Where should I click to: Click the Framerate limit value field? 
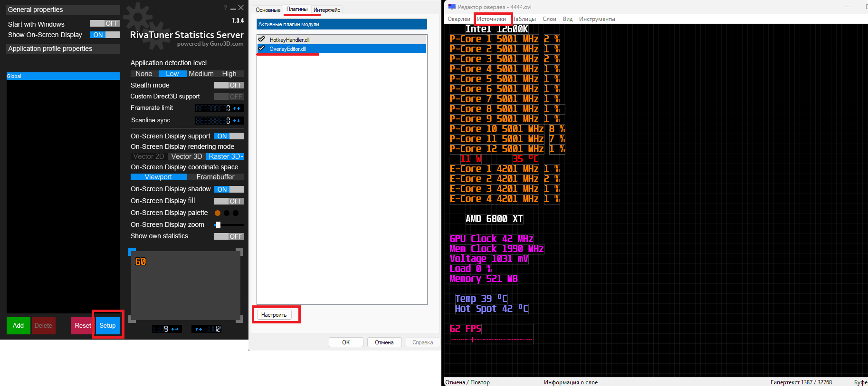pyautogui.click(x=213, y=108)
